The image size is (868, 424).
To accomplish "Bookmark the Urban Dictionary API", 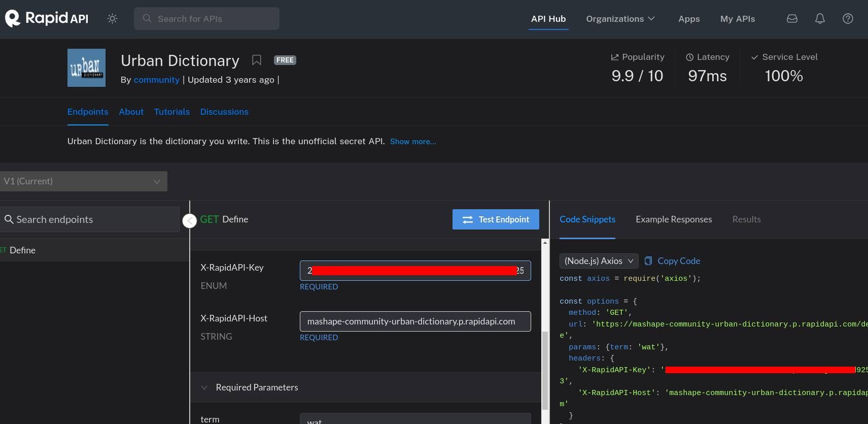I will tap(257, 60).
